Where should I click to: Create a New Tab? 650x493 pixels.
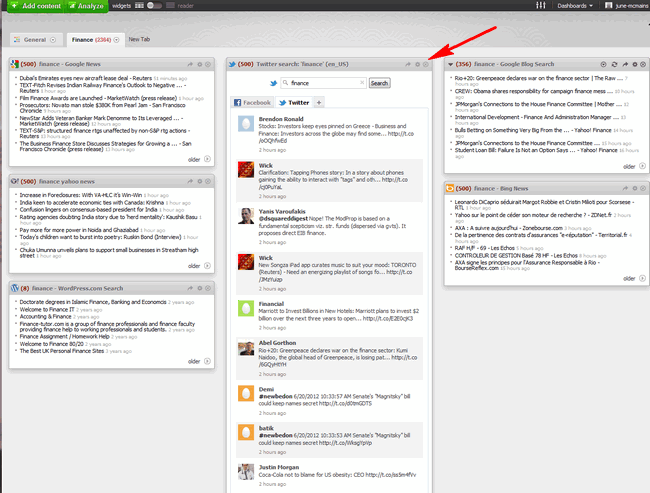point(139,39)
